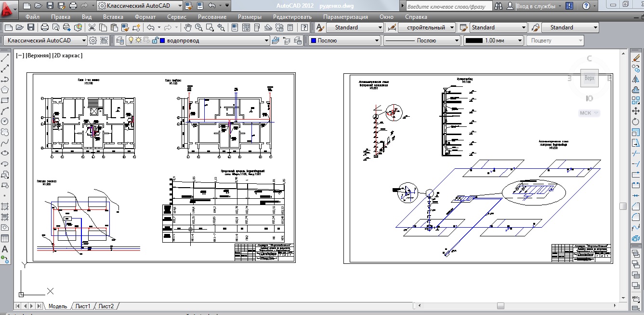Select the Multiline Text A tool
644x315 pixels.
point(5,249)
